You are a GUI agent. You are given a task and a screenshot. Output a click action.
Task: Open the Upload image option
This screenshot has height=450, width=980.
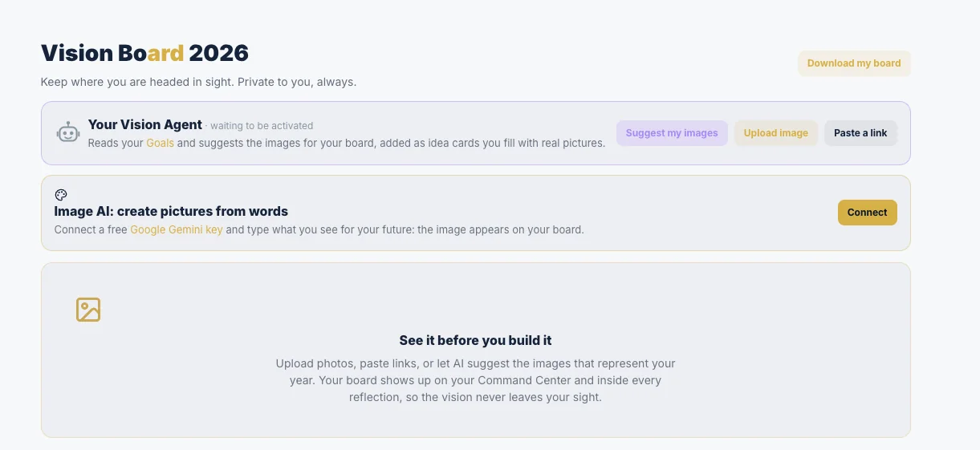click(776, 133)
